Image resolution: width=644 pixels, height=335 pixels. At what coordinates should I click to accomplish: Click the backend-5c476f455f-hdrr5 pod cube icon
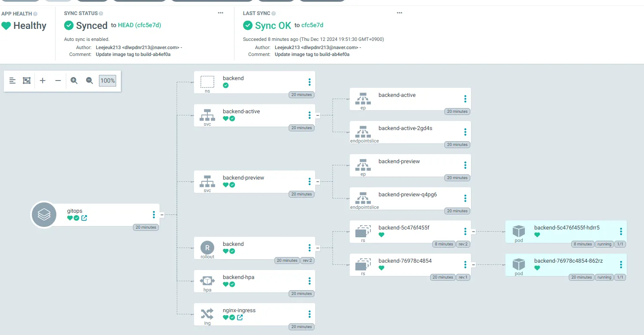click(519, 231)
